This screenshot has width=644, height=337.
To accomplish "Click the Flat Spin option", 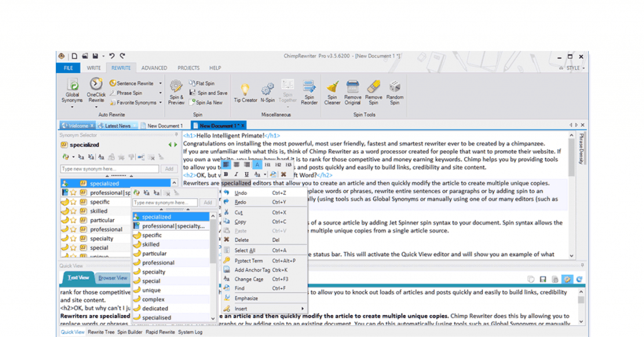I will point(202,84).
